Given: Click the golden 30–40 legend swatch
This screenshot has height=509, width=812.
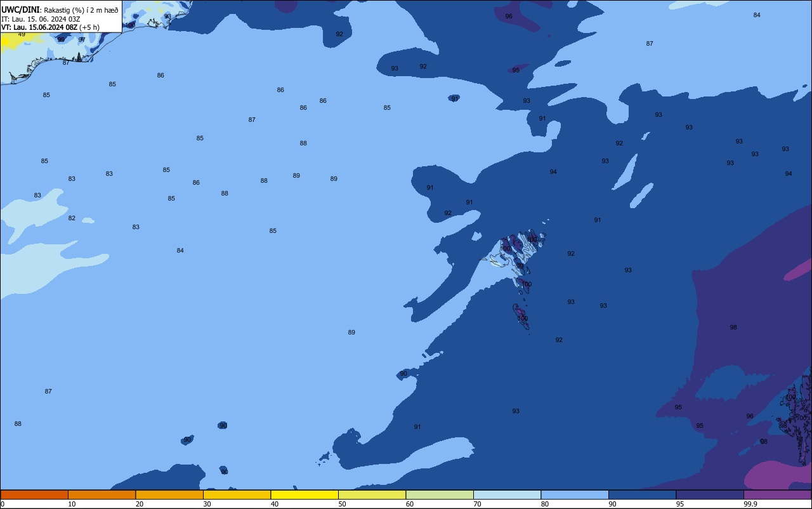Looking at the screenshot, I should click(237, 494).
